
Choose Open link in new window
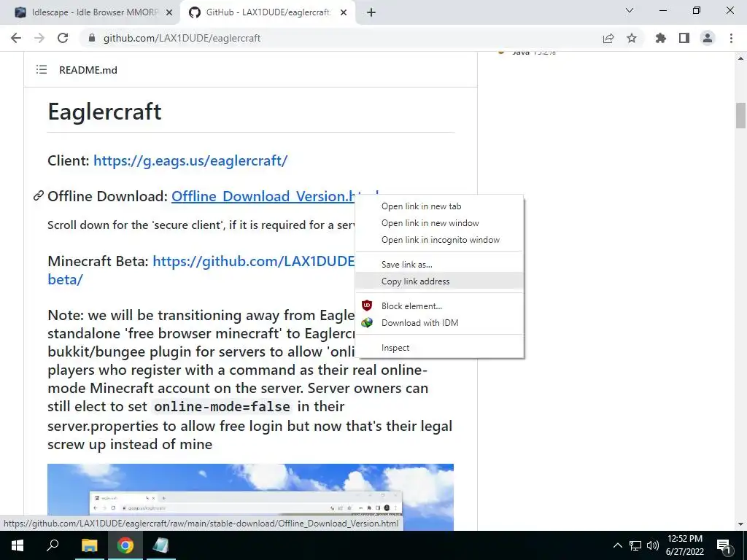pos(440,223)
